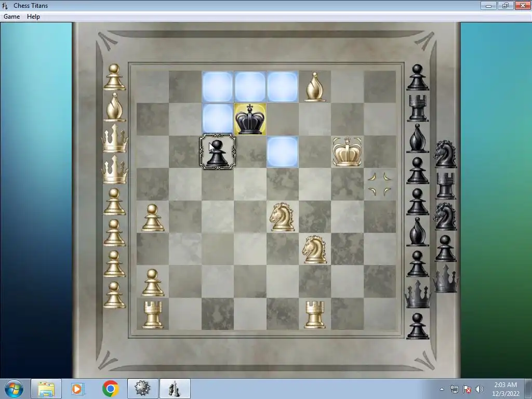Open the volume control tray icon
Viewport: 532px width, 399px height.
click(480, 389)
